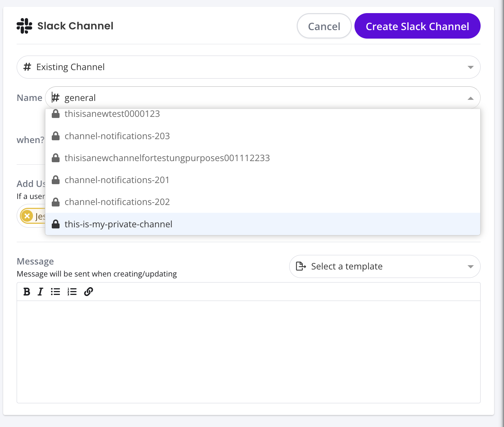This screenshot has height=427, width=504.
Task: Collapse the channel Name dropdown
Action: [470, 98]
